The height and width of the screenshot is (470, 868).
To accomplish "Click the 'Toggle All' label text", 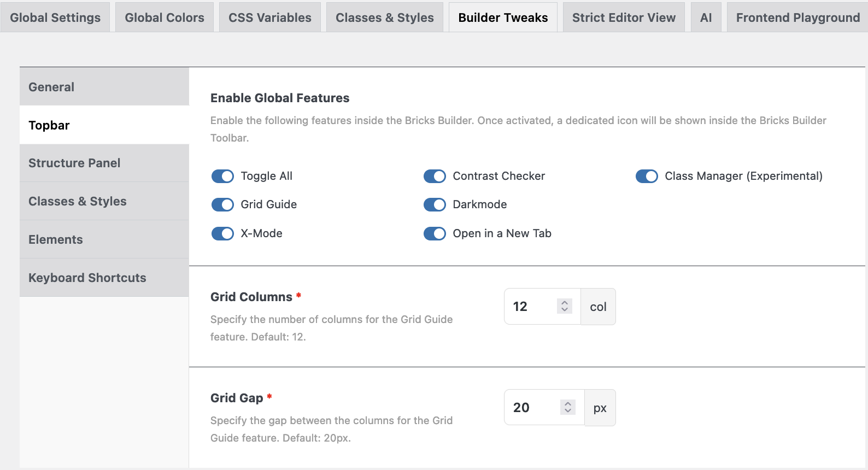I will tap(266, 176).
